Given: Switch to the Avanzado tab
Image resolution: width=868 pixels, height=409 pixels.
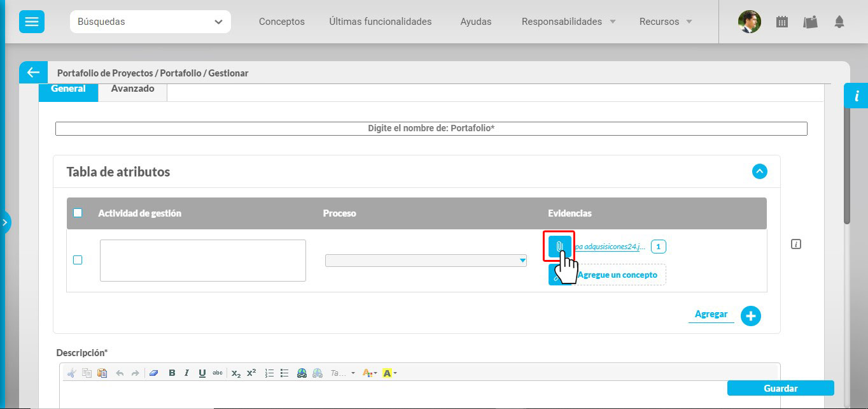Looking at the screenshot, I should click(132, 89).
